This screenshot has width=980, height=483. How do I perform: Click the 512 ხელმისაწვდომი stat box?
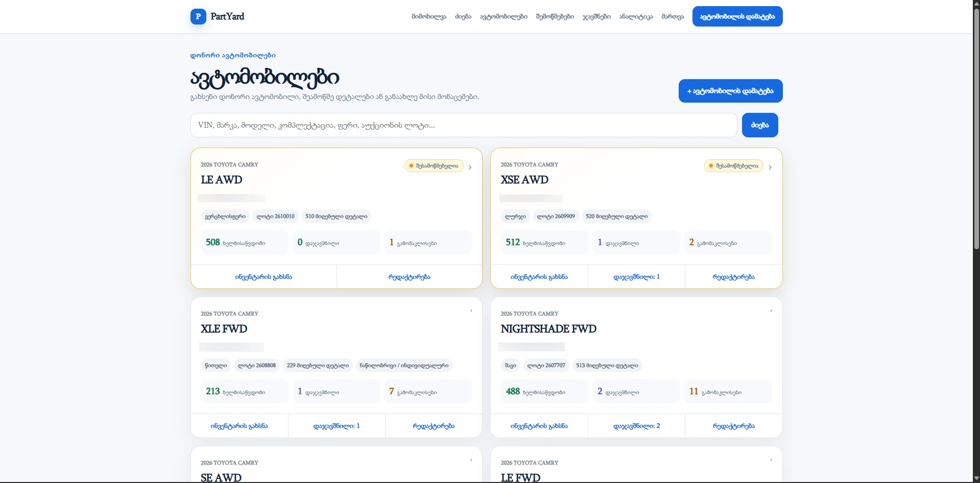tap(544, 242)
